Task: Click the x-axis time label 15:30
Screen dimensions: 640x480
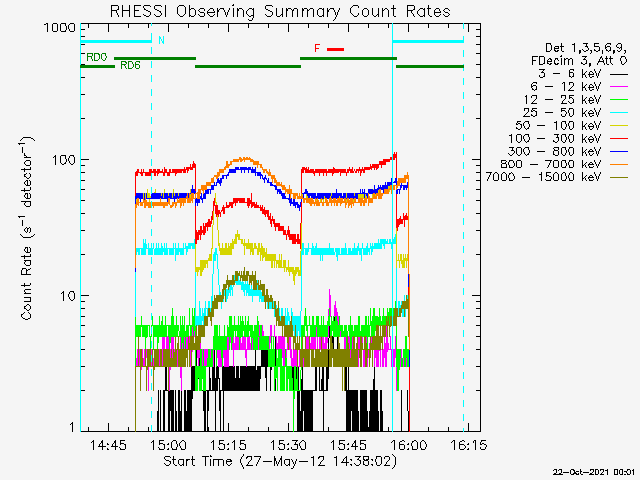Action: click(x=289, y=444)
